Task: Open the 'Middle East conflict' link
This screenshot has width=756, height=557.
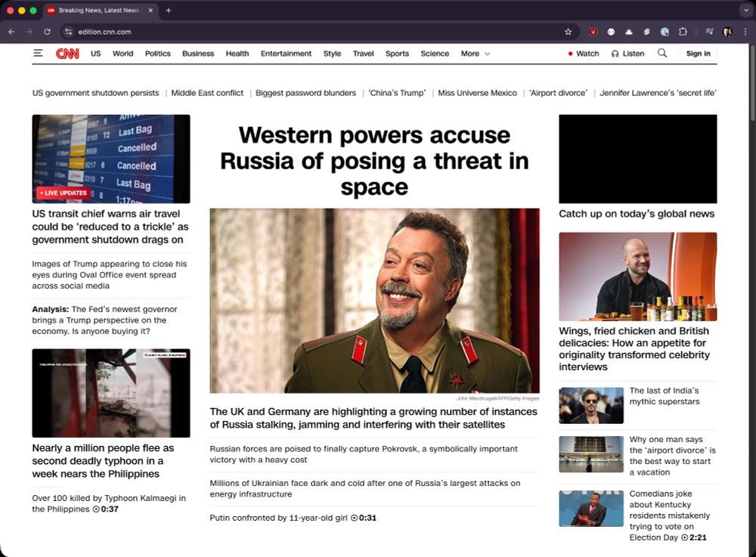Action: (206, 93)
